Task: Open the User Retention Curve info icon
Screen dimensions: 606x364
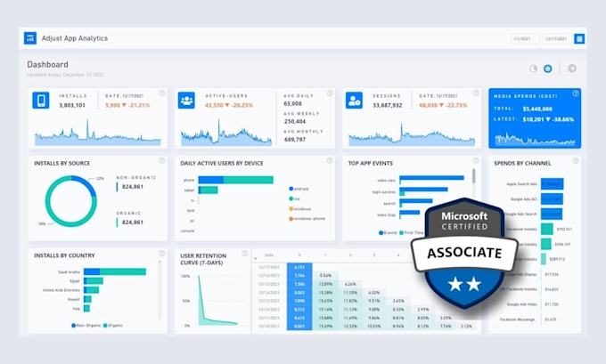Action: point(245,254)
